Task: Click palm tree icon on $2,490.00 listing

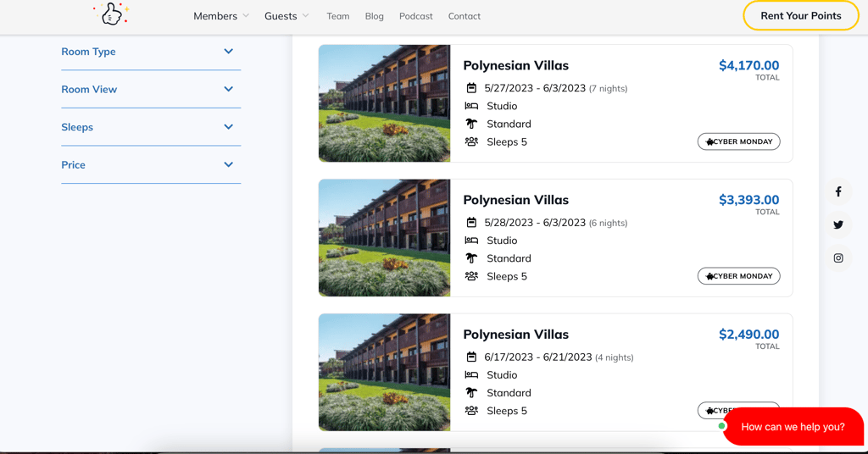Action: click(x=471, y=393)
